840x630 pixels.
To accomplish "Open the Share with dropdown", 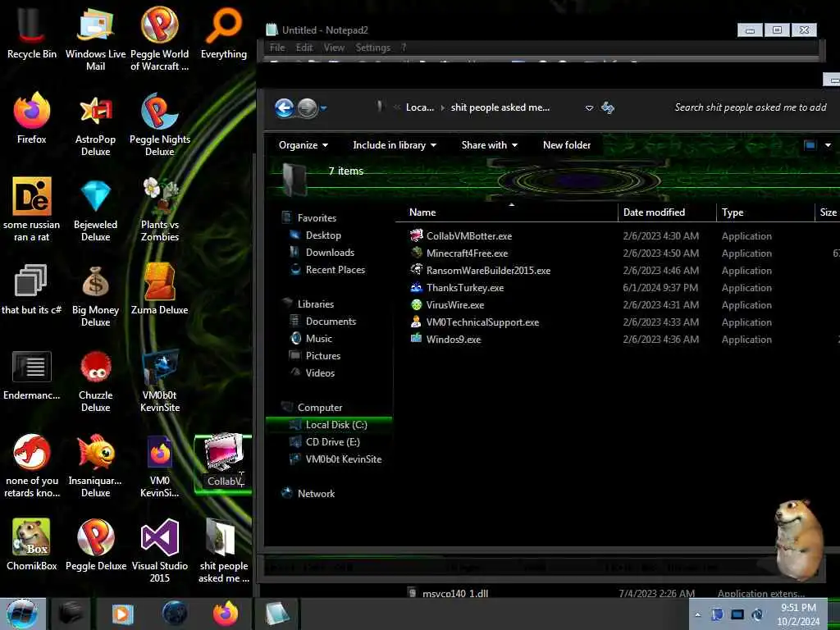I will coord(489,145).
